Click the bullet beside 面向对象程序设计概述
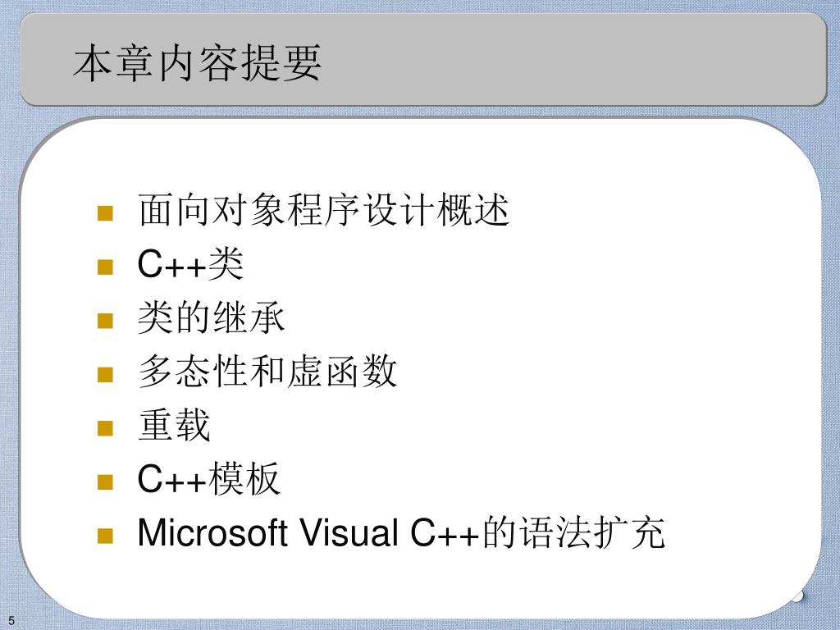The width and height of the screenshot is (840, 630). [105, 212]
